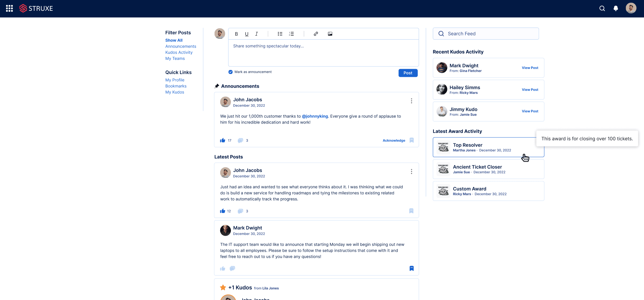The height and width of the screenshot is (300, 644).
Task: Insert a link using editor link icon
Action: click(316, 34)
